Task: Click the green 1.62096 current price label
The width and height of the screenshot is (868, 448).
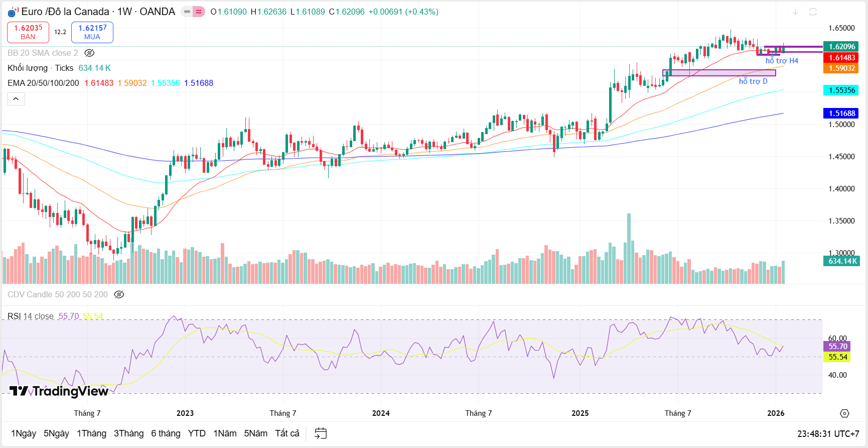Action: (841, 47)
